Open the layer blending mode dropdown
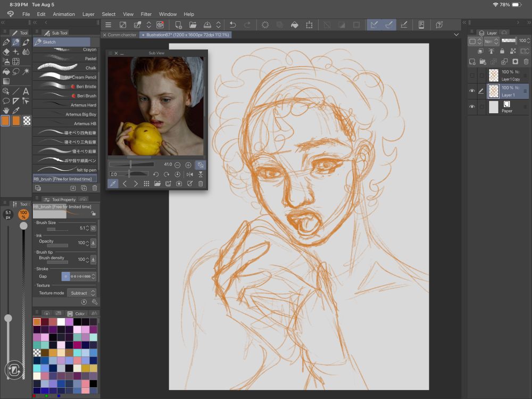 (x=491, y=41)
